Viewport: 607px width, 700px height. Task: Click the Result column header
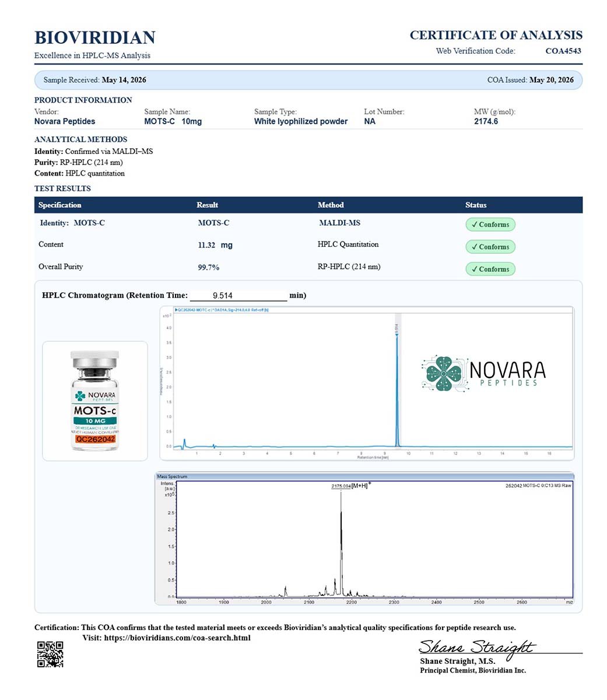click(x=208, y=205)
